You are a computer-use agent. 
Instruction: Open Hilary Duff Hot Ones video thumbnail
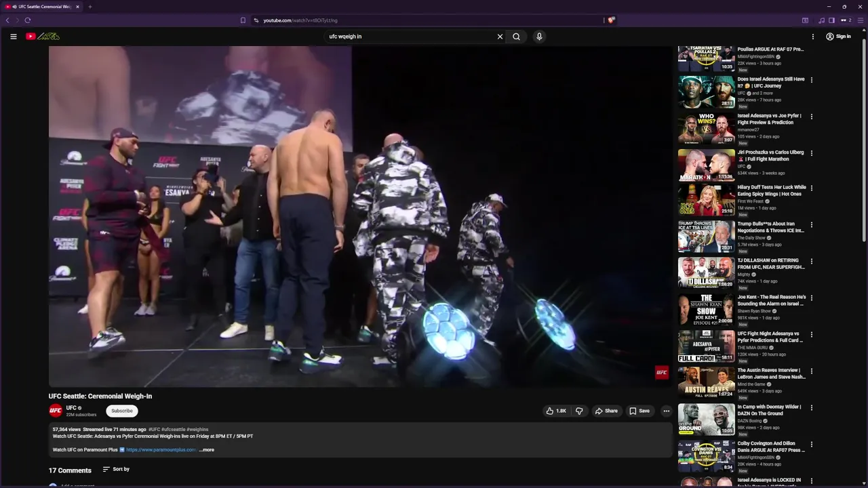point(706,201)
